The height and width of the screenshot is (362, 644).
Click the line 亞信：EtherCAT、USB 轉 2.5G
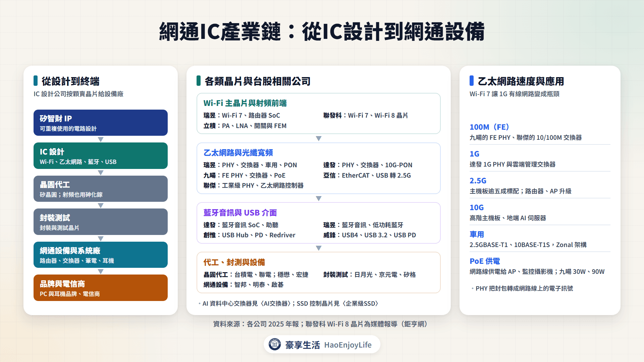pyautogui.click(x=367, y=176)
